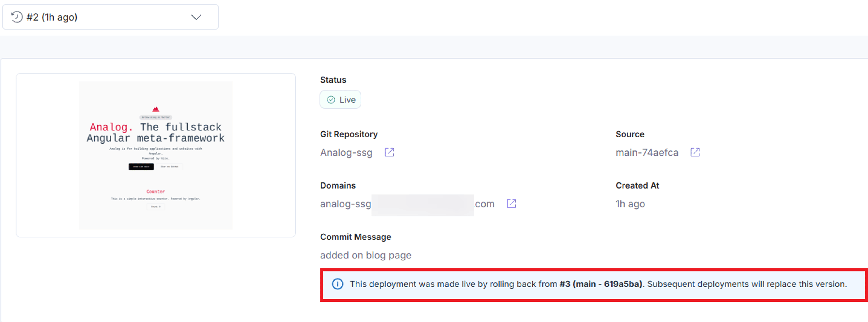Click the history clock icon beside #2

click(x=17, y=17)
